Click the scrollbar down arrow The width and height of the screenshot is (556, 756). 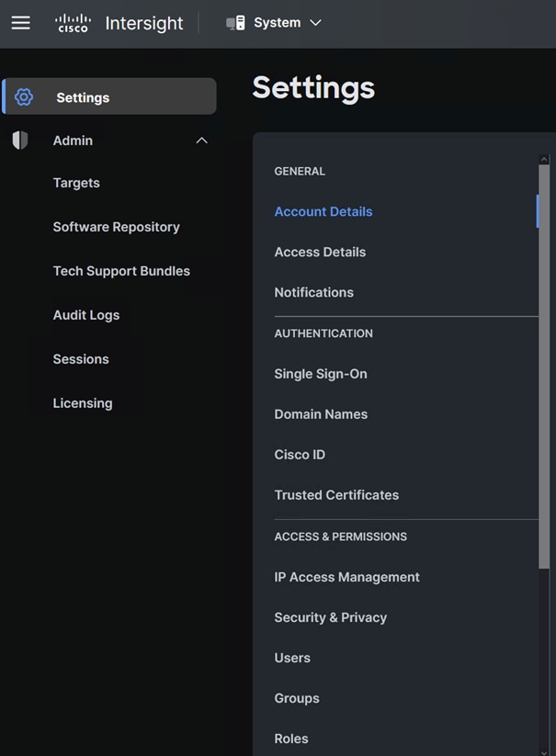point(544,751)
